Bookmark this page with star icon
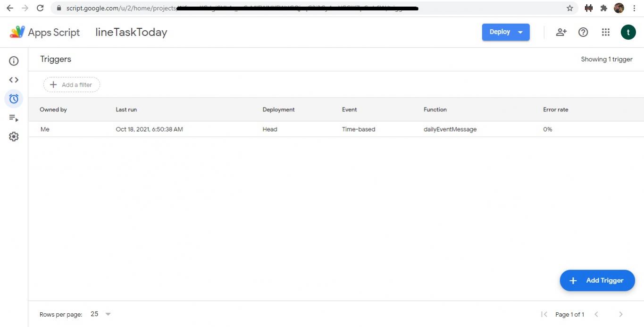Screen dimensions: 644x327 click(569, 8)
